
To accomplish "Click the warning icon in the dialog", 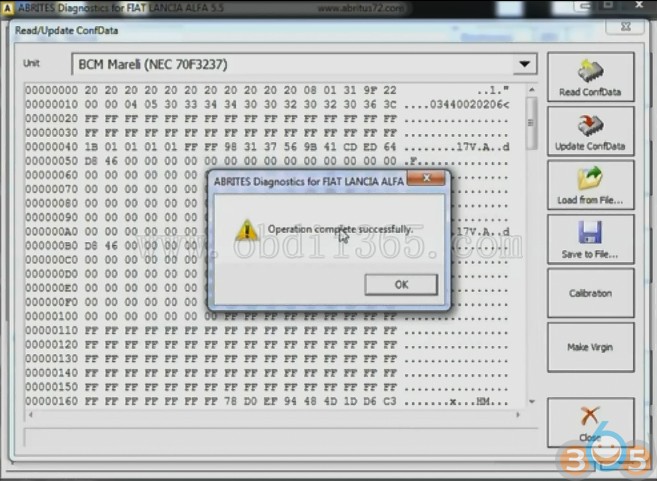I will (x=247, y=230).
